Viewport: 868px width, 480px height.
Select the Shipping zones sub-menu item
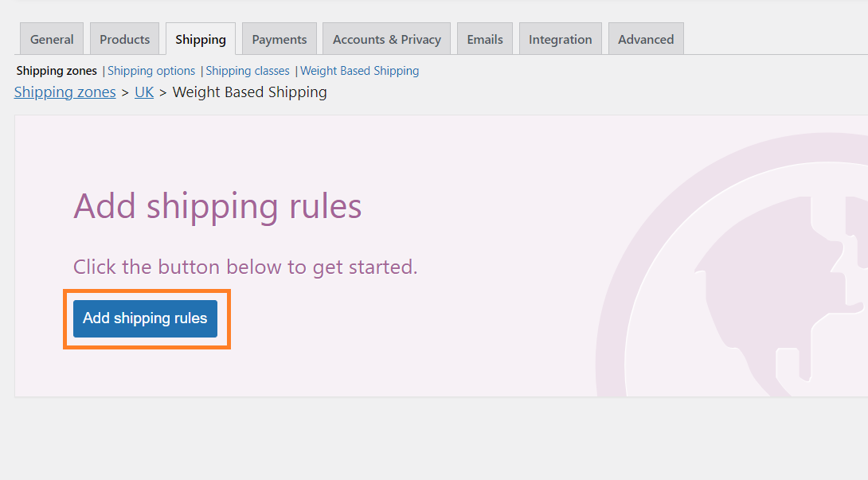57,71
